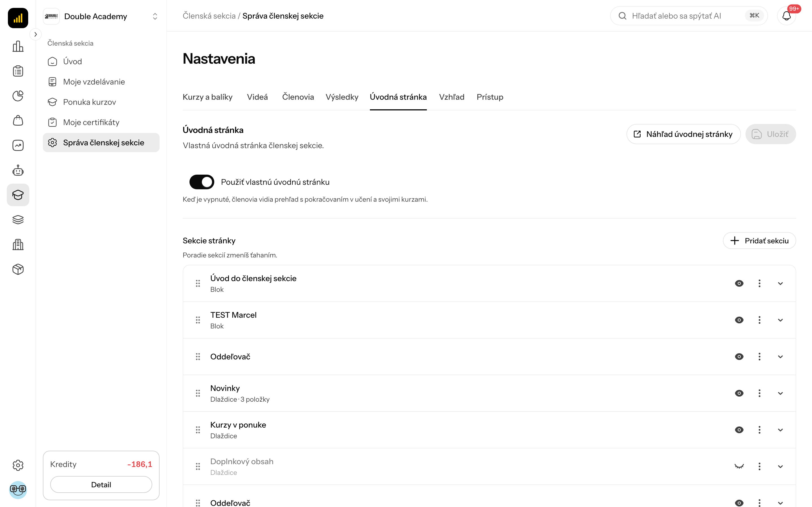Open the pie chart icon in sidebar
This screenshot has height=507, width=812.
click(x=18, y=96)
